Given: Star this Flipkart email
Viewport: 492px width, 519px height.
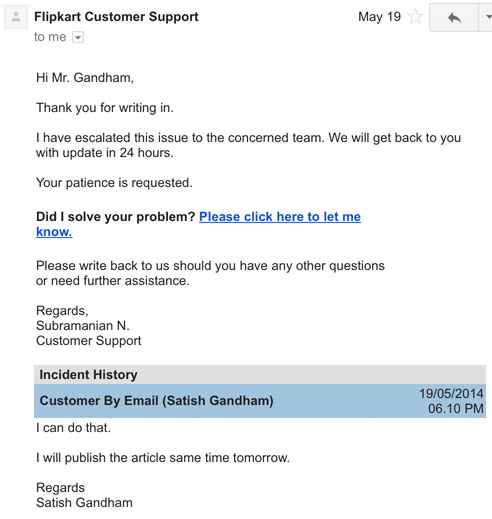Looking at the screenshot, I should [x=415, y=17].
